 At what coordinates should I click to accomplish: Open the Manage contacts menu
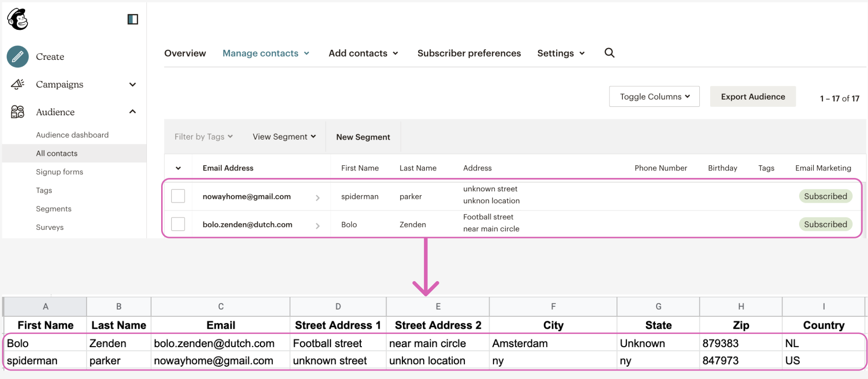tap(266, 53)
